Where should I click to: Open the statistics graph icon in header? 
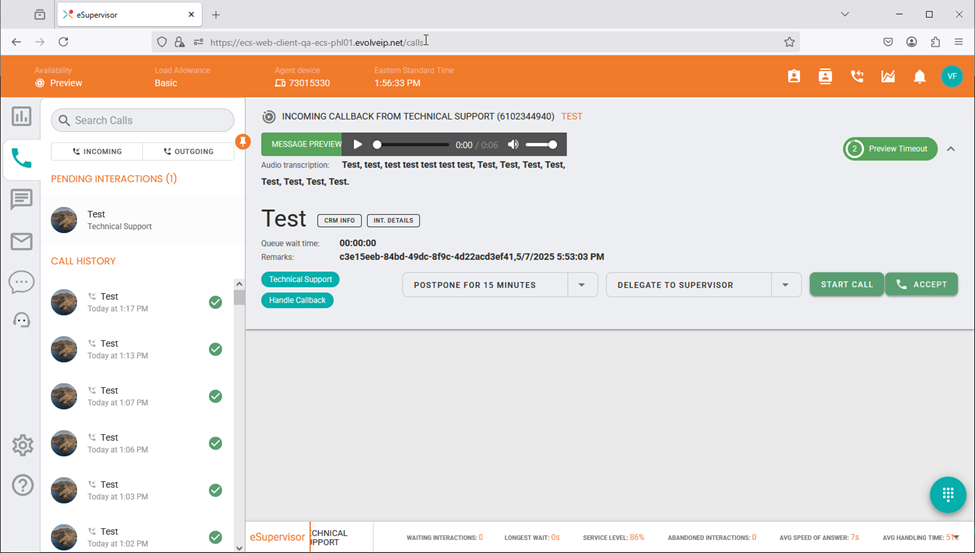[x=888, y=77]
